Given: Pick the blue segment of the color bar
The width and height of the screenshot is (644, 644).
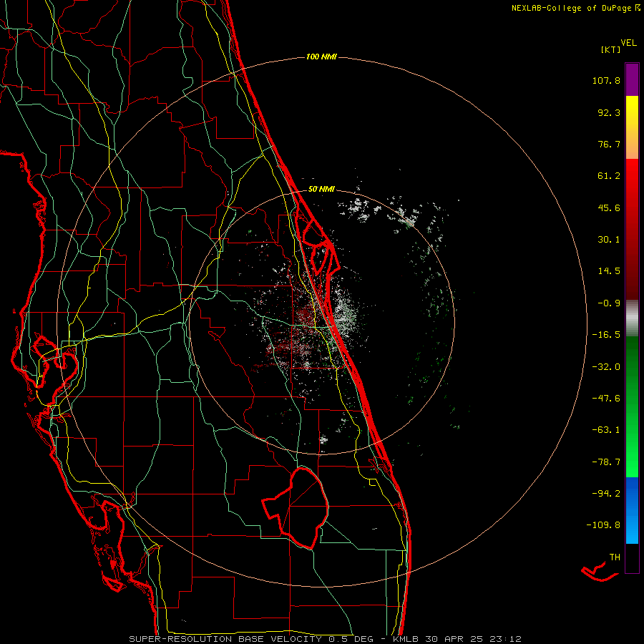Looking at the screenshot, I should pyautogui.click(x=632, y=510).
